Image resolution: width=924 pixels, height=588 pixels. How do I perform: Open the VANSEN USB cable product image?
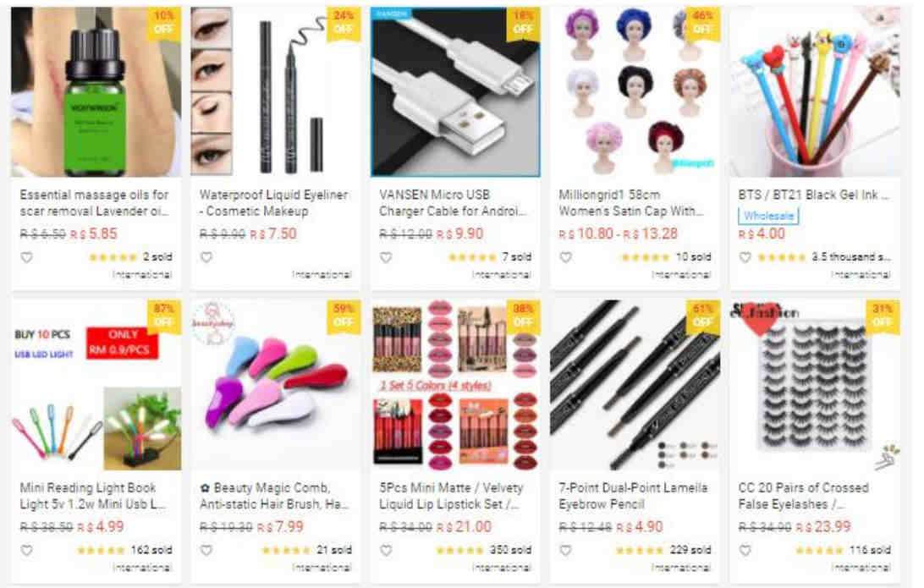pos(455,92)
